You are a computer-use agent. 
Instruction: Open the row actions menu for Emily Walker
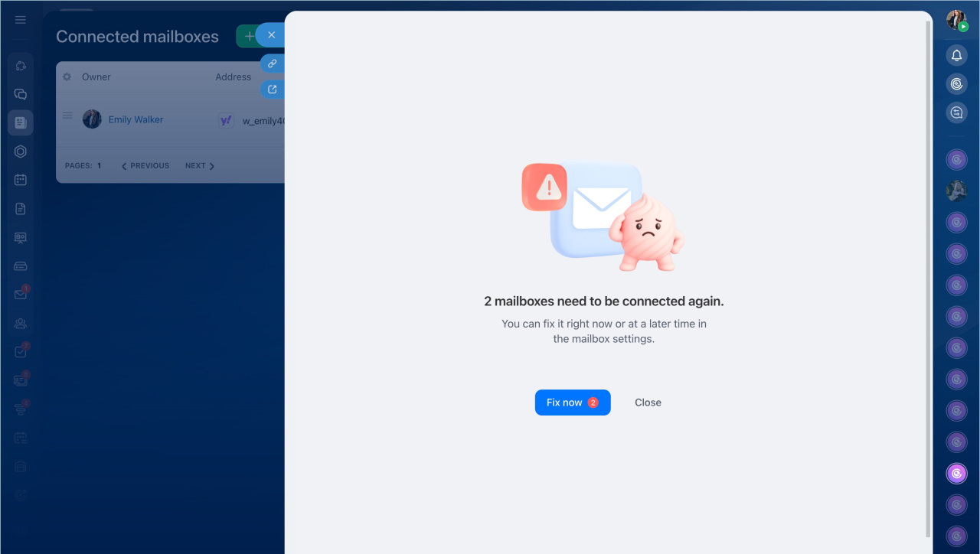click(x=67, y=116)
